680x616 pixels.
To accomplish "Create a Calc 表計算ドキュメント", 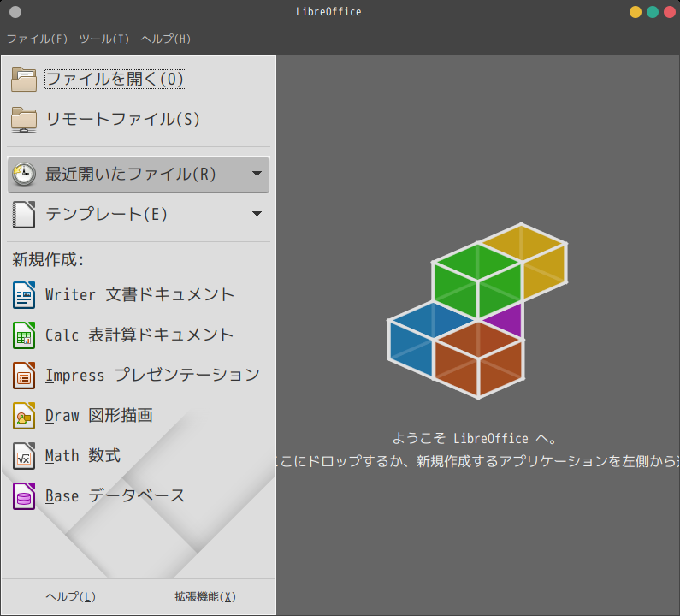I will click(x=139, y=335).
